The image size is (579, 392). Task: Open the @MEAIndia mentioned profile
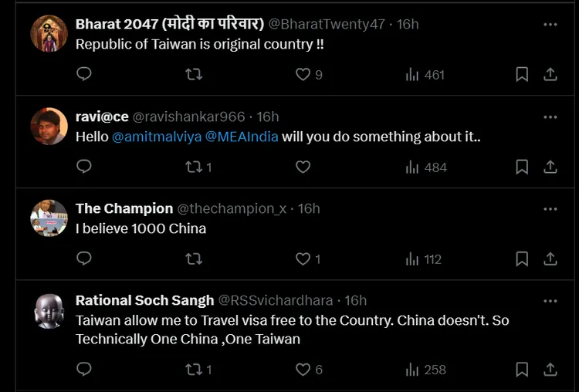click(242, 137)
